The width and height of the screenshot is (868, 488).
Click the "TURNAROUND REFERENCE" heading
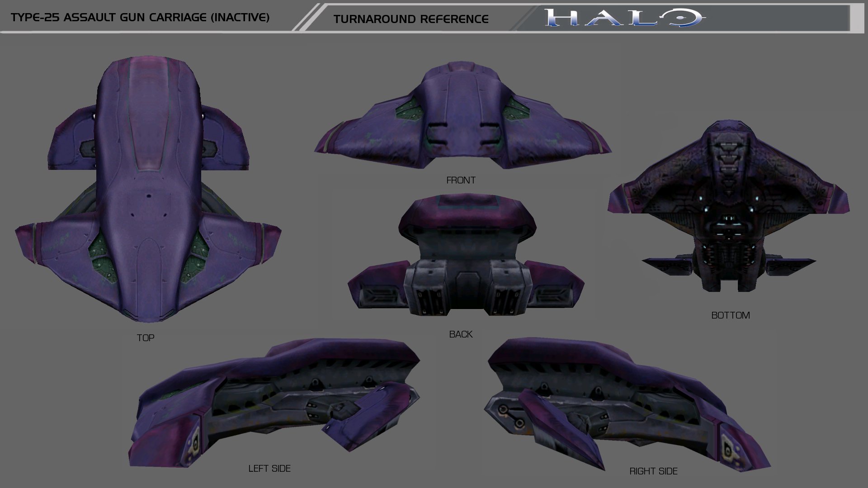point(411,19)
